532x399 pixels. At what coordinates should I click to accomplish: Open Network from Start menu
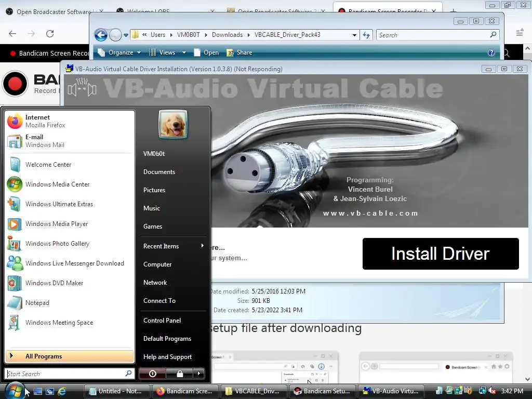tap(155, 282)
